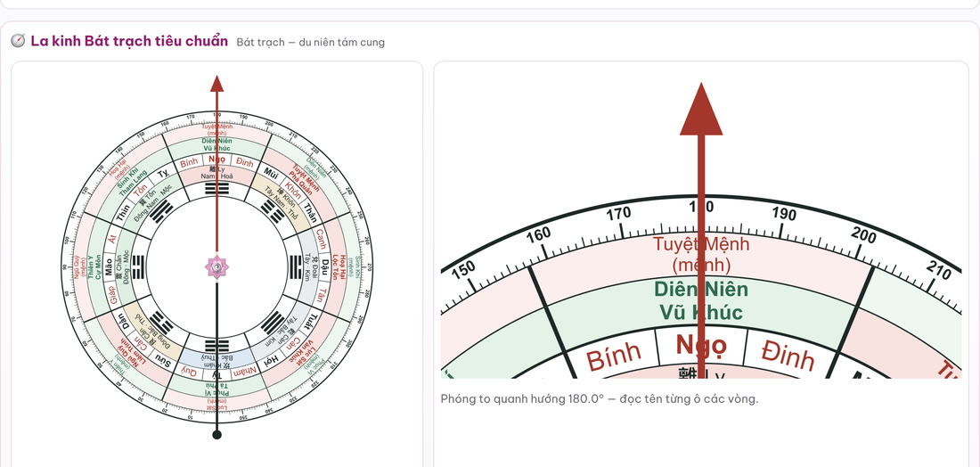980x467 pixels.
Task: Click the Quý cell on the full compass
Action: 188,370
